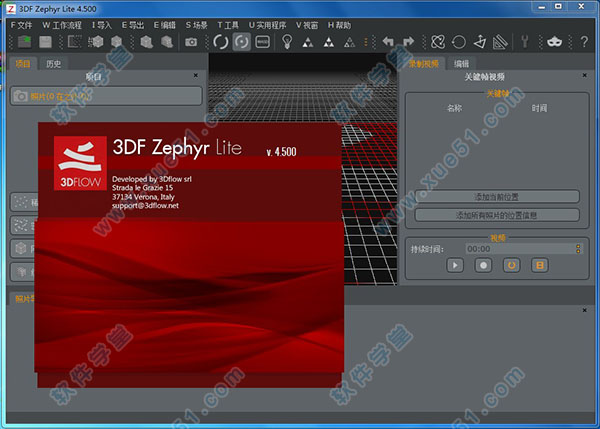600x429 pixels.
Task: Toggle the light bulb lighting icon
Action: 287,42
